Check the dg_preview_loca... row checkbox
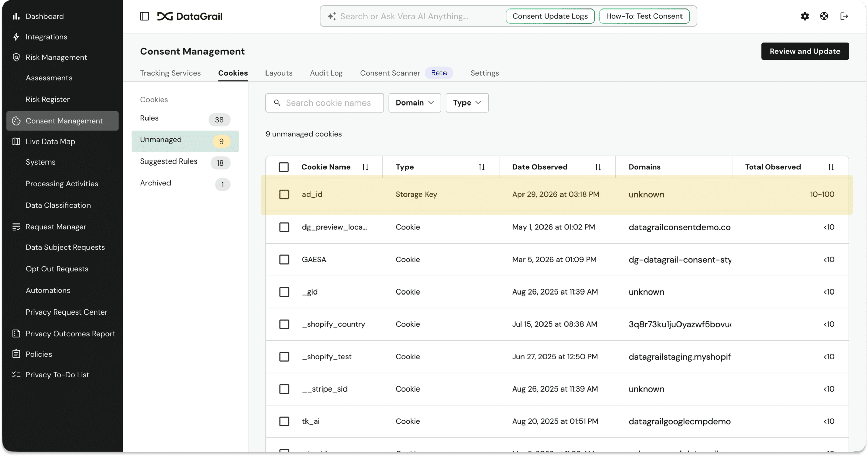 pyautogui.click(x=284, y=227)
